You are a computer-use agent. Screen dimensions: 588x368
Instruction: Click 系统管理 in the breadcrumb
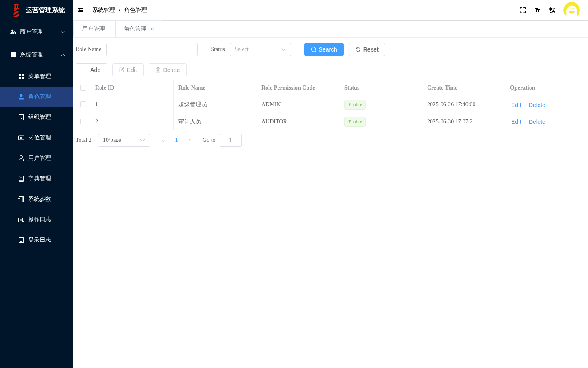[x=104, y=10]
